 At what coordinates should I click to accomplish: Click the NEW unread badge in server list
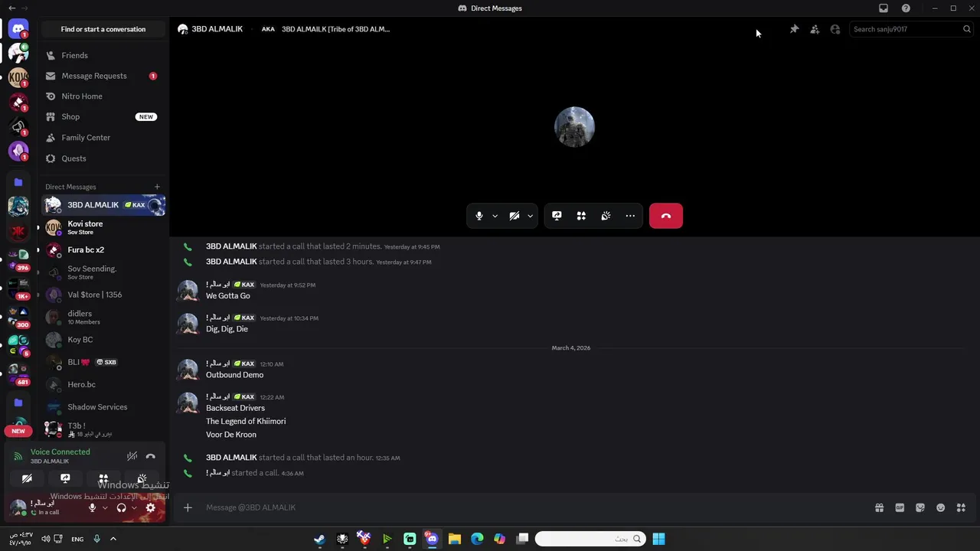pos(18,431)
